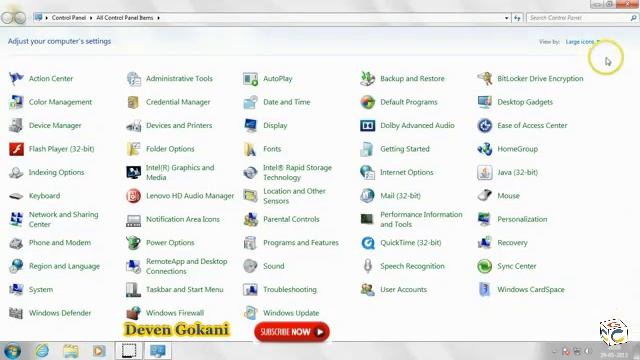Click the Mouse icon
640x360 pixels.
[x=484, y=196]
